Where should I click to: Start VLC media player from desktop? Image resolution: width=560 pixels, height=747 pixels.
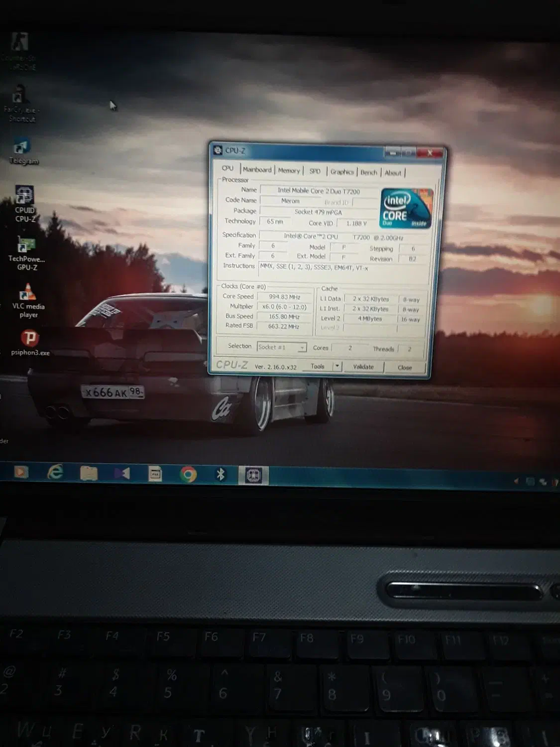tap(27, 292)
